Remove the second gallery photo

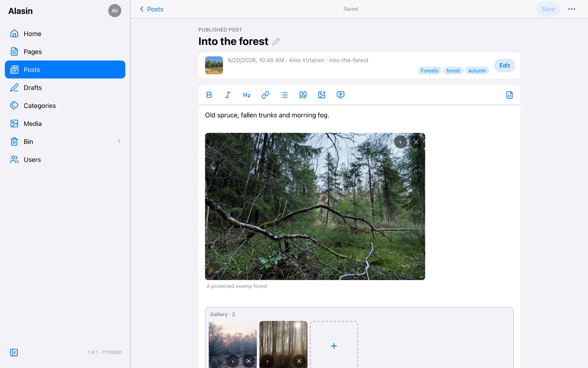coord(299,361)
